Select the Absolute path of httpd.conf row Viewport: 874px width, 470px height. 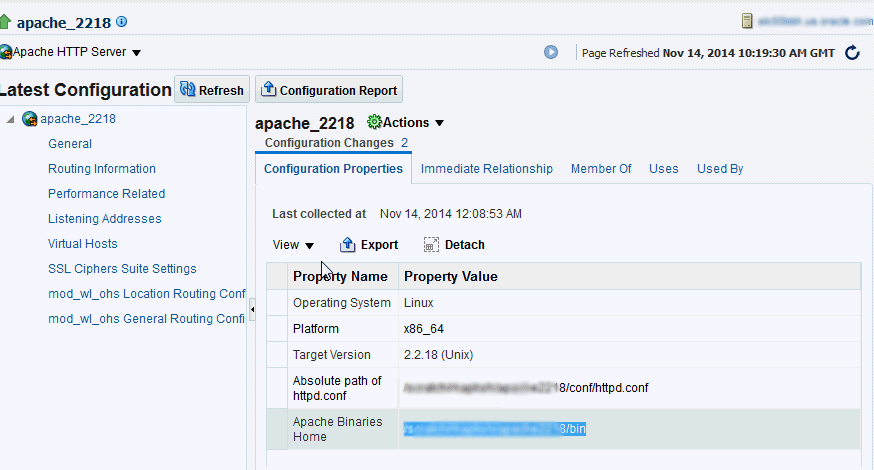click(564, 388)
